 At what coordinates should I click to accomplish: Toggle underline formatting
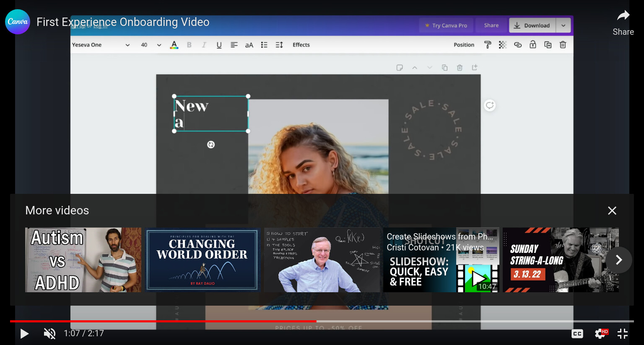219,45
